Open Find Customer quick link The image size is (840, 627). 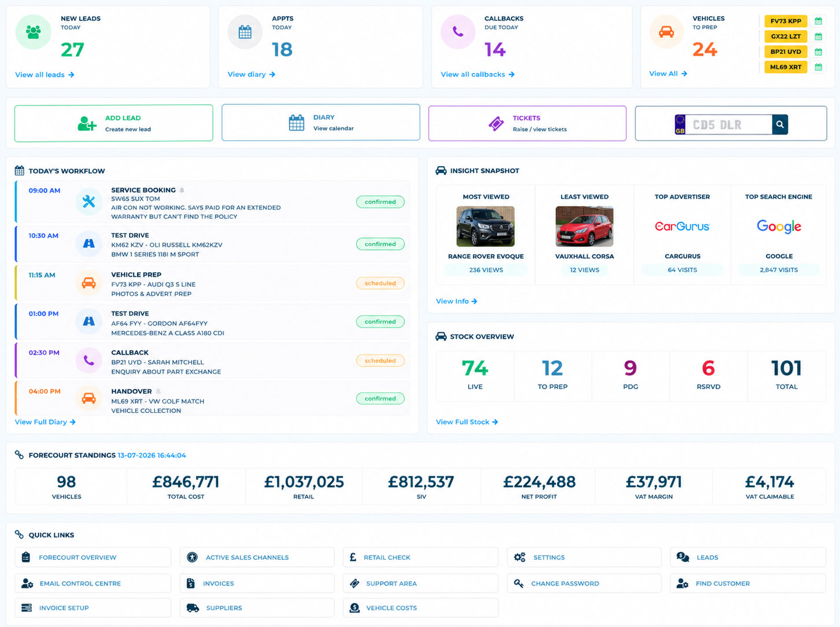(x=748, y=583)
